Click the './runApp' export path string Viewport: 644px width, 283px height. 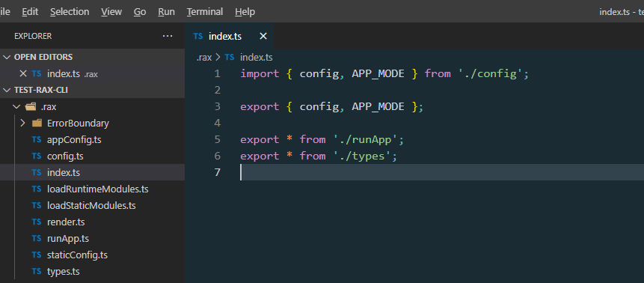coord(366,140)
